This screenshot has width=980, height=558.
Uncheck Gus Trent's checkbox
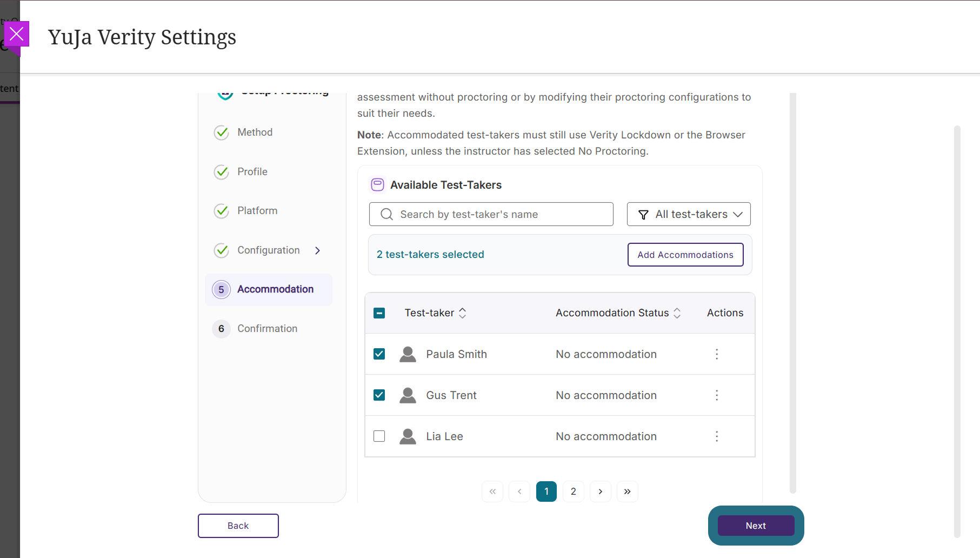[x=379, y=395]
